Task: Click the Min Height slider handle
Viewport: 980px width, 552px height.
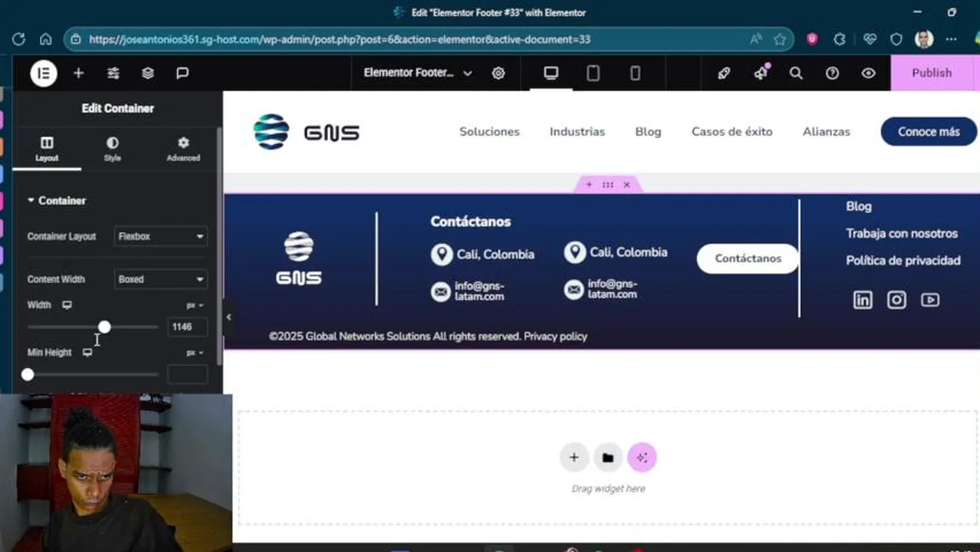Action: click(x=28, y=374)
